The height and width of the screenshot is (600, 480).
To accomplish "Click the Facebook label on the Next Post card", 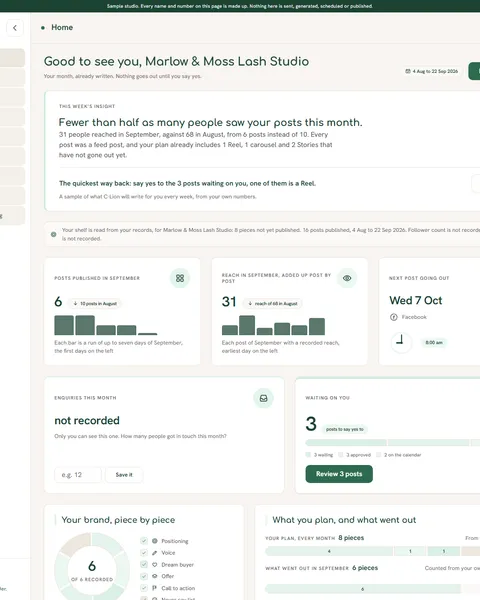I will (414, 317).
